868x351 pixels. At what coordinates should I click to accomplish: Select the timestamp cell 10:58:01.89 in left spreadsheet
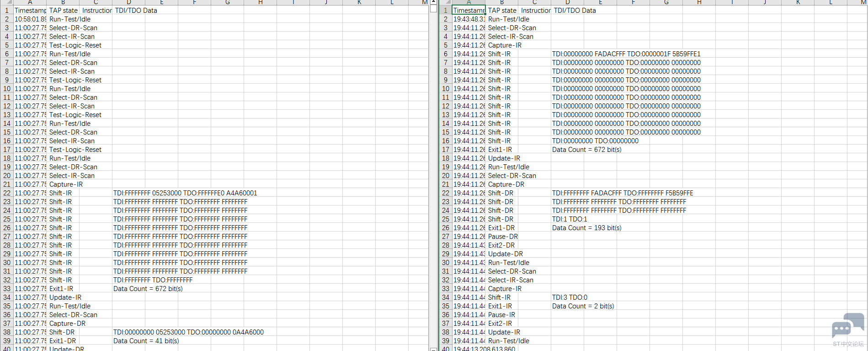point(30,19)
